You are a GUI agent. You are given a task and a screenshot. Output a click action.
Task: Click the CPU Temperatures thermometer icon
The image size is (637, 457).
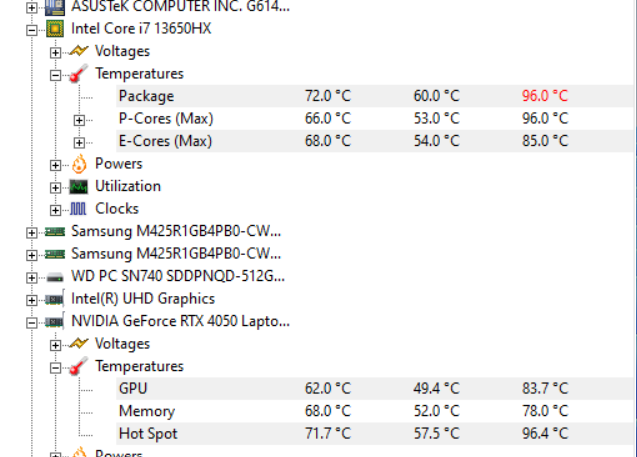79,74
